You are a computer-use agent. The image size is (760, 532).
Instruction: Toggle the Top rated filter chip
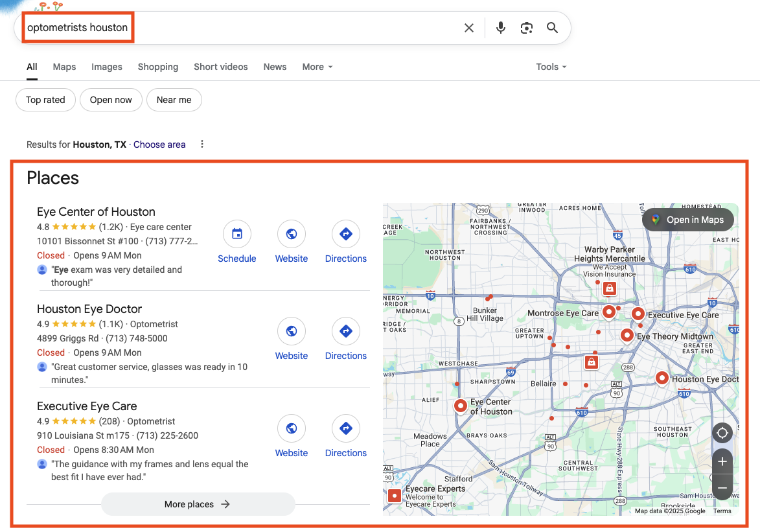coord(45,100)
